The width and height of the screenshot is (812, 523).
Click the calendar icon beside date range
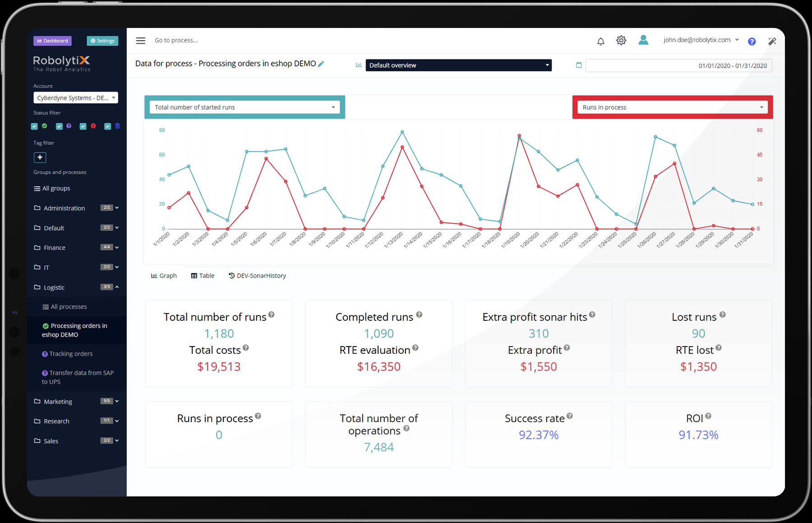pyautogui.click(x=579, y=65)
